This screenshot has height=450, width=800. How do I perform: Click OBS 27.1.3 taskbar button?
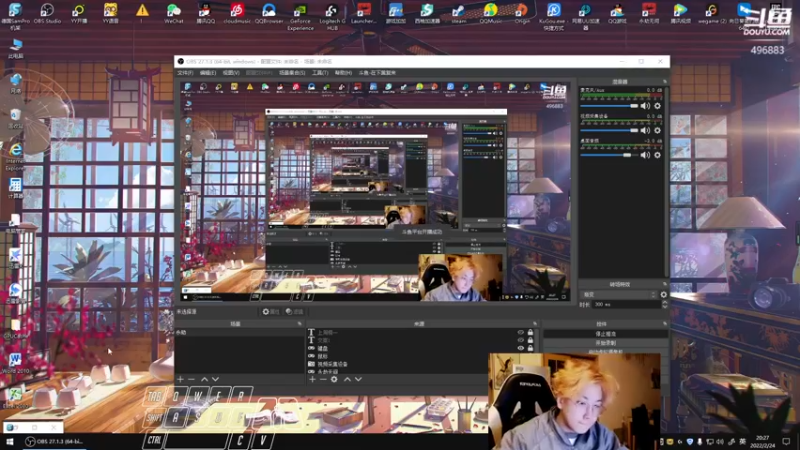click(x=54, y=442)
